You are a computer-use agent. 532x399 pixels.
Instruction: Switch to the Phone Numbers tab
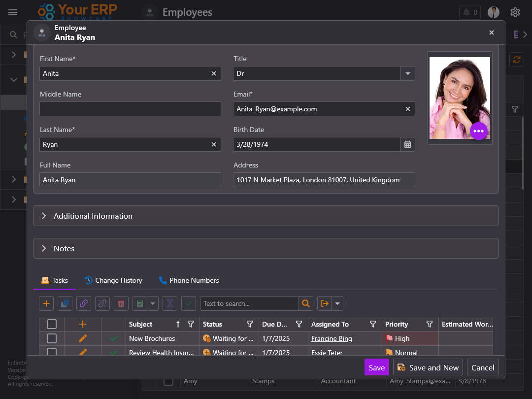tap(189, 280)
